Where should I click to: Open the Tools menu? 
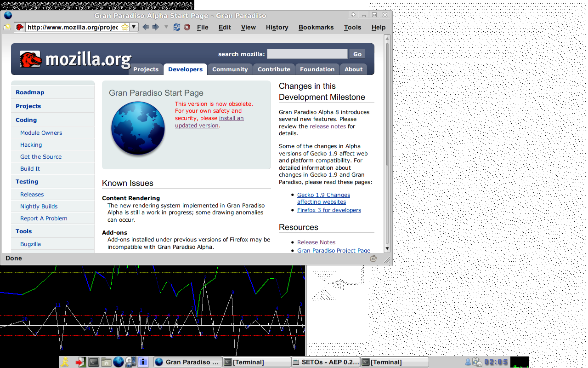(352, 27)
